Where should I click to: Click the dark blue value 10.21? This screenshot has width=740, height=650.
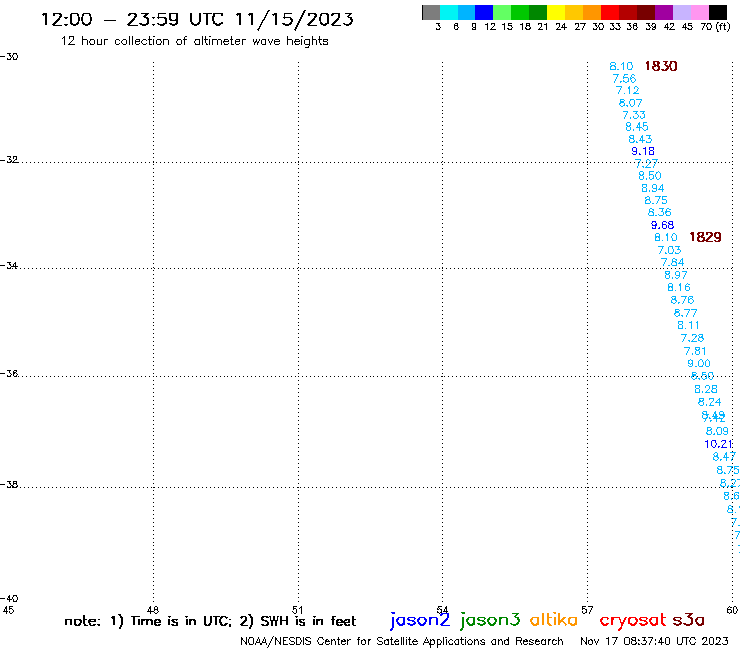pyautogui.click(x=718, y=444)
